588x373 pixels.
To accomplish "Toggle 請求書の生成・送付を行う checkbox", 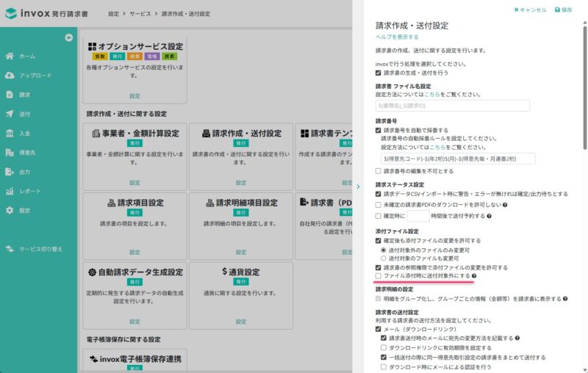I will click(x=378, y=73).
